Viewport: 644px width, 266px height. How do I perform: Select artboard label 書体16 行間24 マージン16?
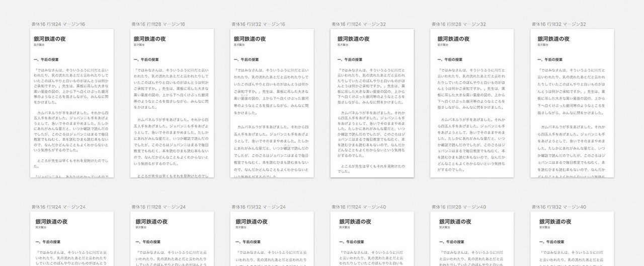click(58, 24)
